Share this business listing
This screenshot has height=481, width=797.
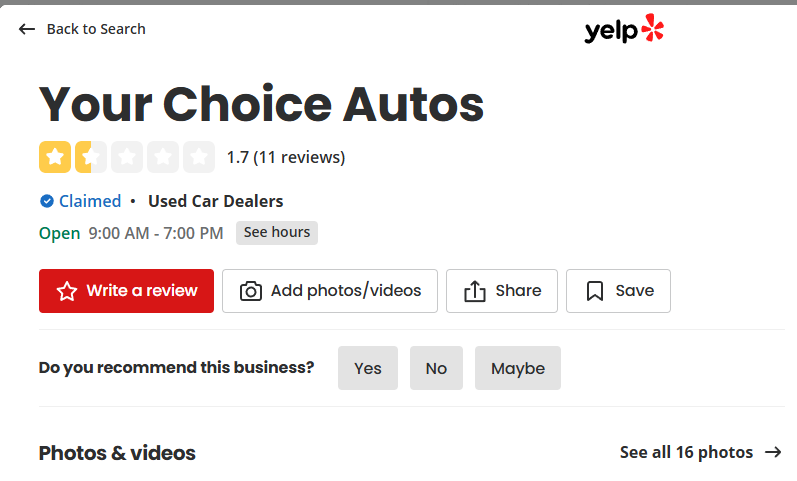[502, 291]
